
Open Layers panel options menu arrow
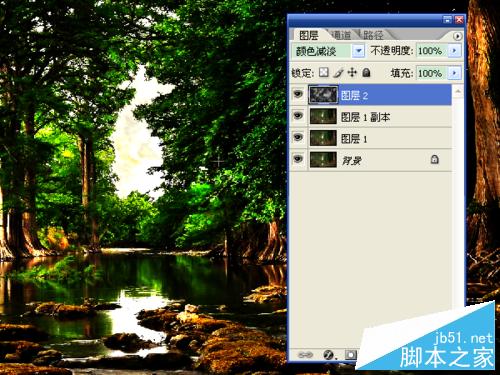[x=457, y=36]
